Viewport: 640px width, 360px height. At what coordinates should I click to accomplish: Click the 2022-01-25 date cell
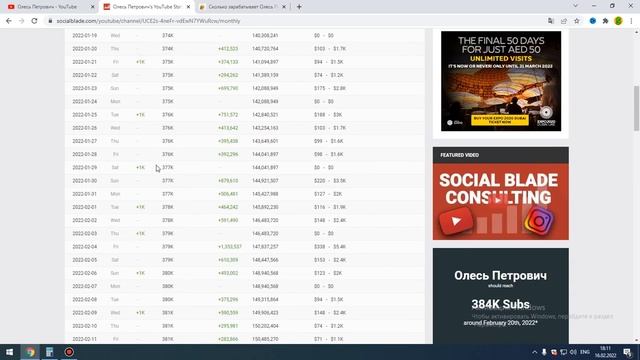click(x=84, y=115)
